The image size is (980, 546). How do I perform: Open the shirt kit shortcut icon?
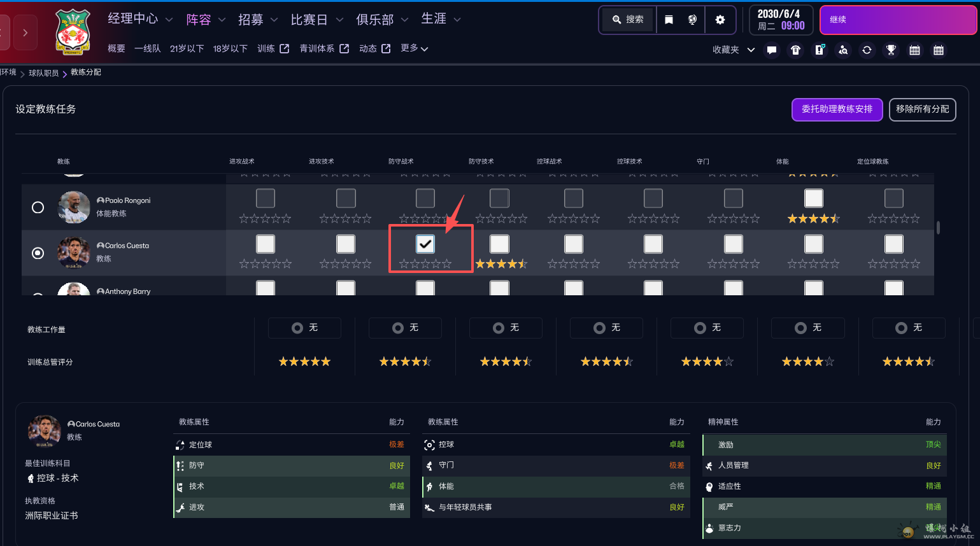(795, 50)
